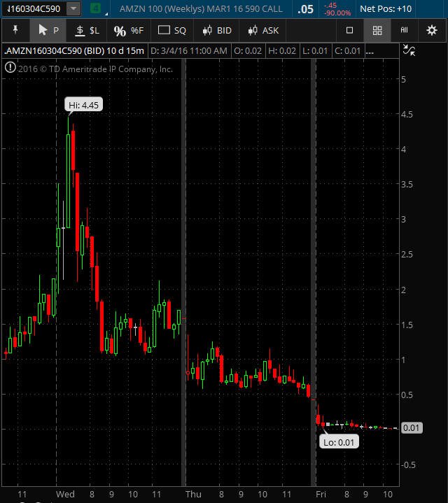Click the Hi: 4.45 price bubble
Viewport: 448px width, 503px height.
click(83, 105)
